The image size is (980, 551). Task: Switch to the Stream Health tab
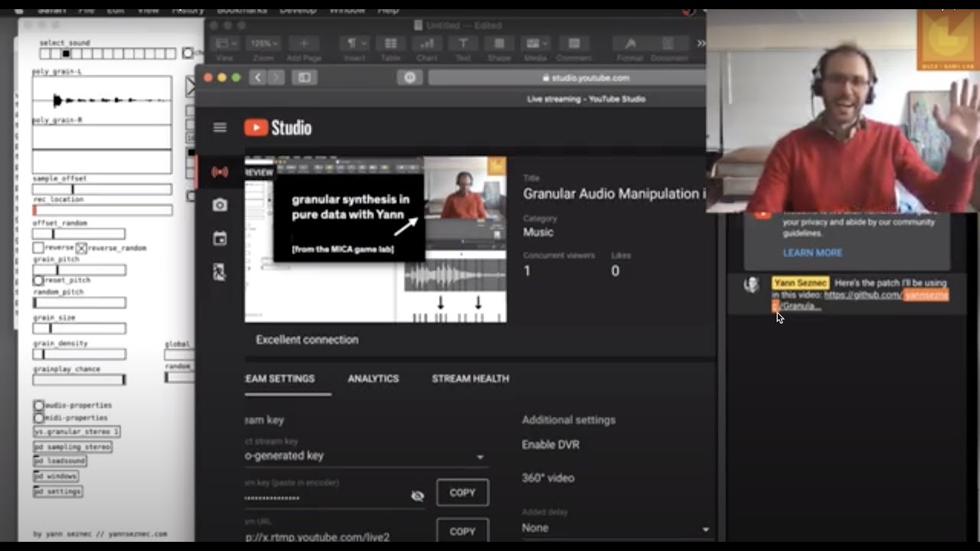(470, 379)
